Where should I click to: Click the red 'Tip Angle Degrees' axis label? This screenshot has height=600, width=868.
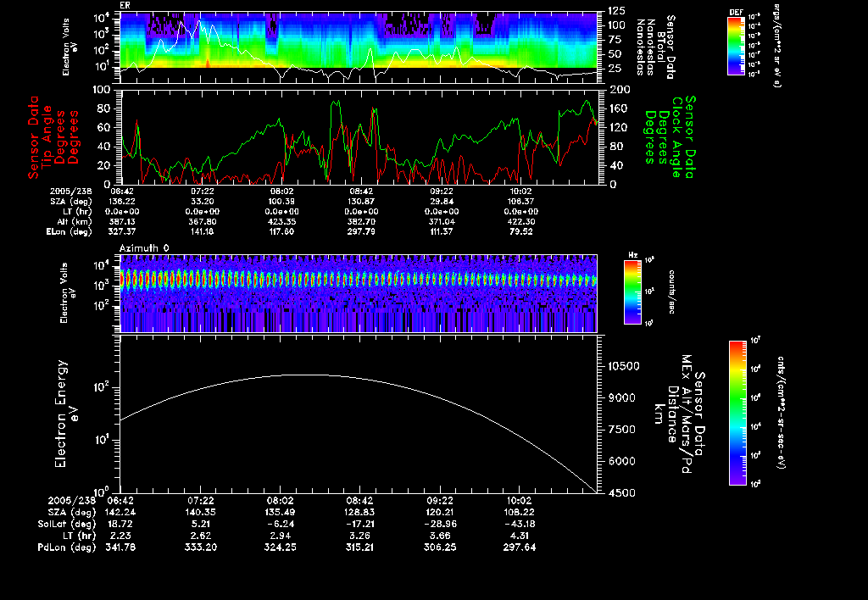click(x=51, y=136)
